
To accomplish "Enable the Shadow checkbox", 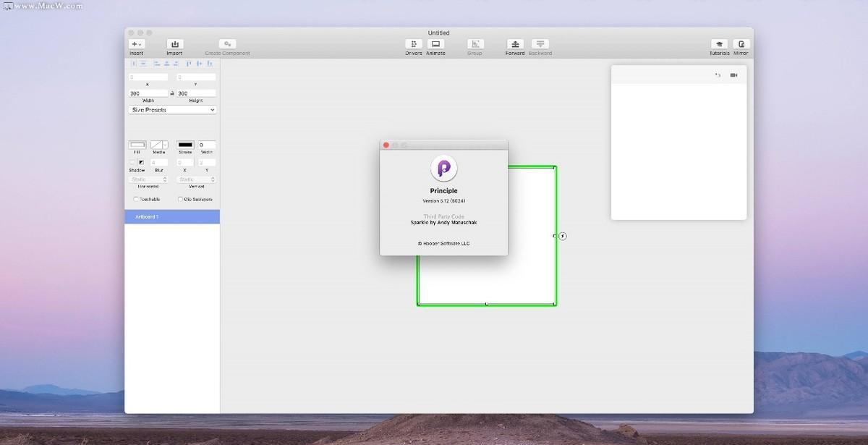I will 132,162.
